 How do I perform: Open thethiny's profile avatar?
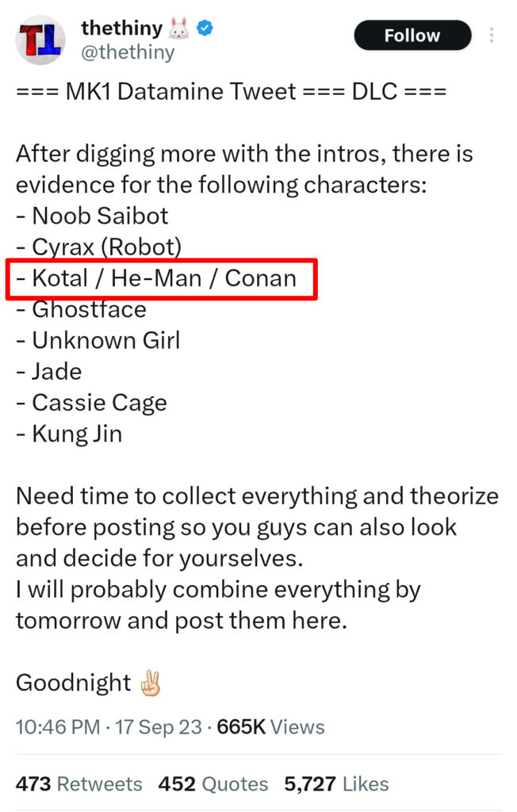[40, 40]
